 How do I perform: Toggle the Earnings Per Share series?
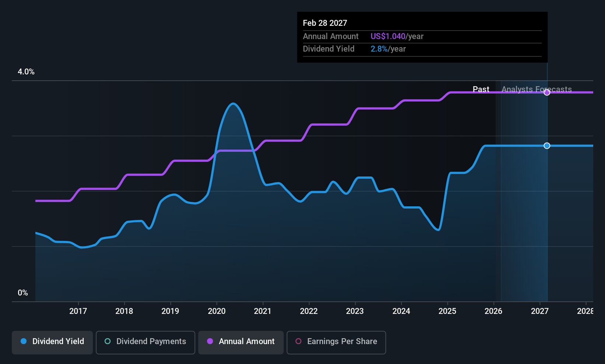336,342
